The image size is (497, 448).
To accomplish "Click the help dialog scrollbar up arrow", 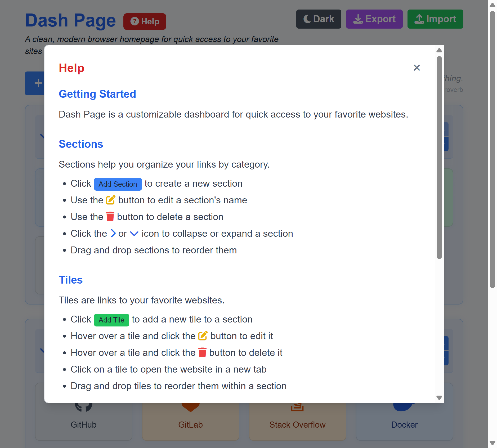I will (x=439, y=50).
